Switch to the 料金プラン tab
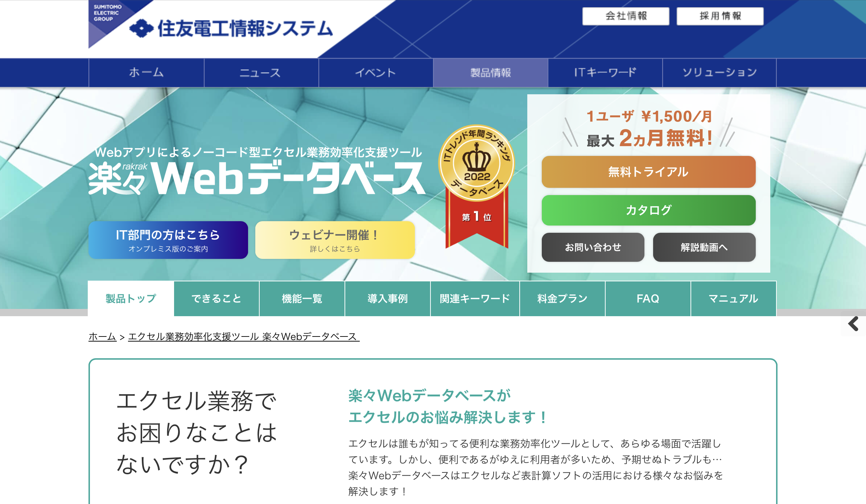The height and width of the screenshot is (504, 866). tap(562, 298)
